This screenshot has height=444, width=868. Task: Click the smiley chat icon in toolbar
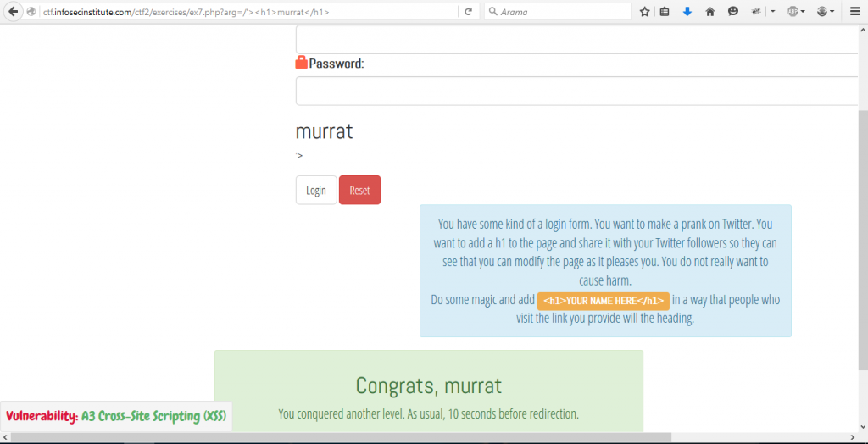coord(732,12)
